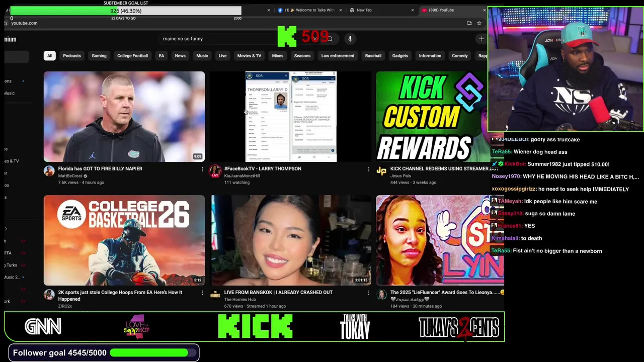644x362 pixels.
Task: Switch to the New Tab browser tab
Action: pos(381,10)
